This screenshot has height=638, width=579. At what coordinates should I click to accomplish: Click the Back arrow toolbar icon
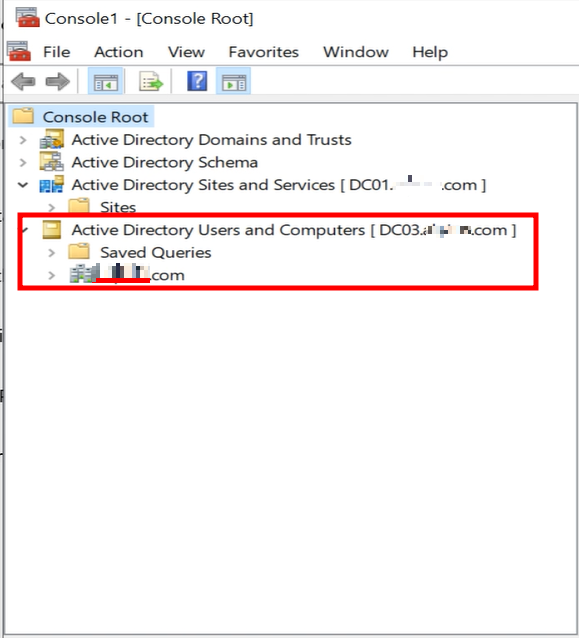click(23, 81)
